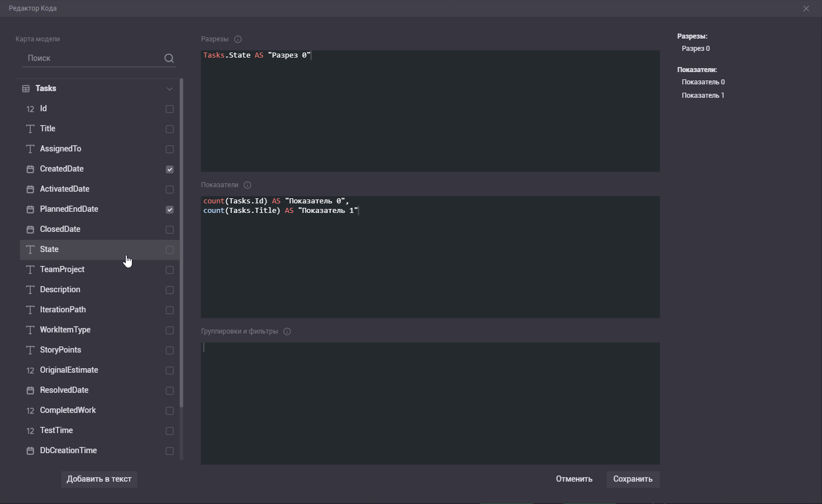Check the StoryPoints checkbox
This screenshot has height=504, width=822.
pyautogui.click(x=169, y=350)
